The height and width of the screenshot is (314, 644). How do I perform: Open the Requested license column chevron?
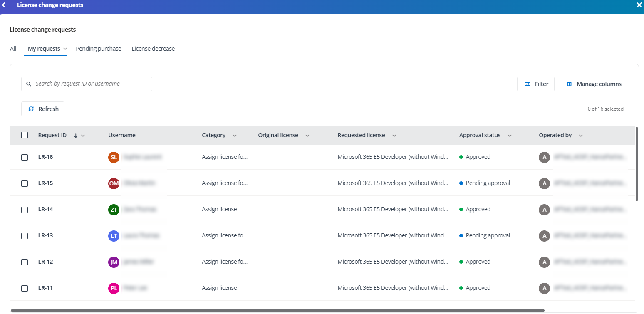(x=394, y=136)
